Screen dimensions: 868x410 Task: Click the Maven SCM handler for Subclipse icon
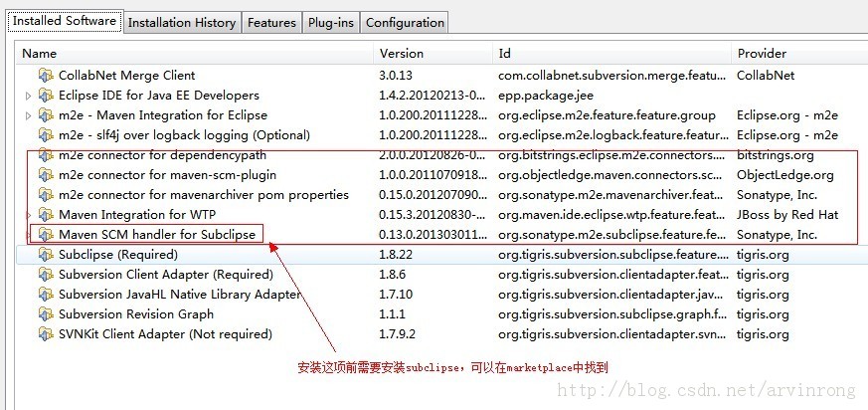pos(46,235)
